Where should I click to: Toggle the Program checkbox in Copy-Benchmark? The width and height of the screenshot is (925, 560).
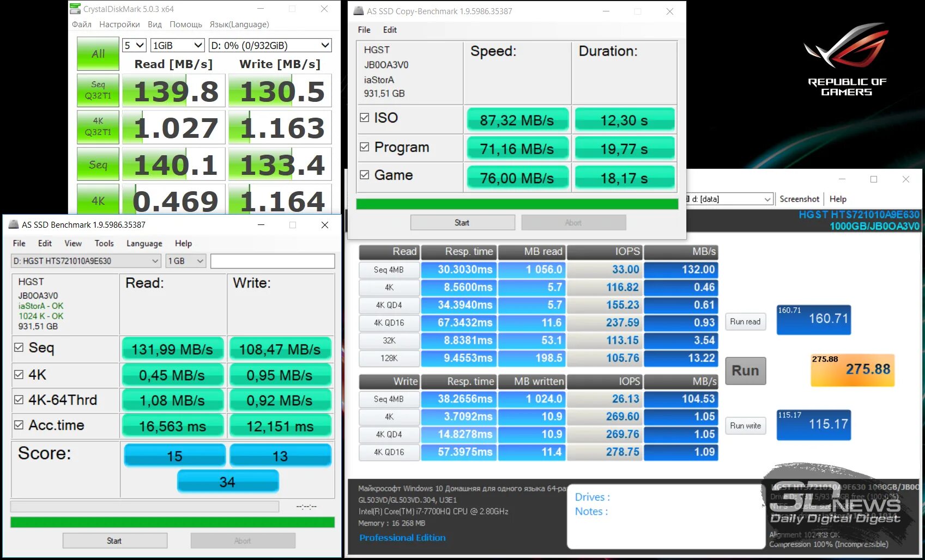click(x=365, y=147)
